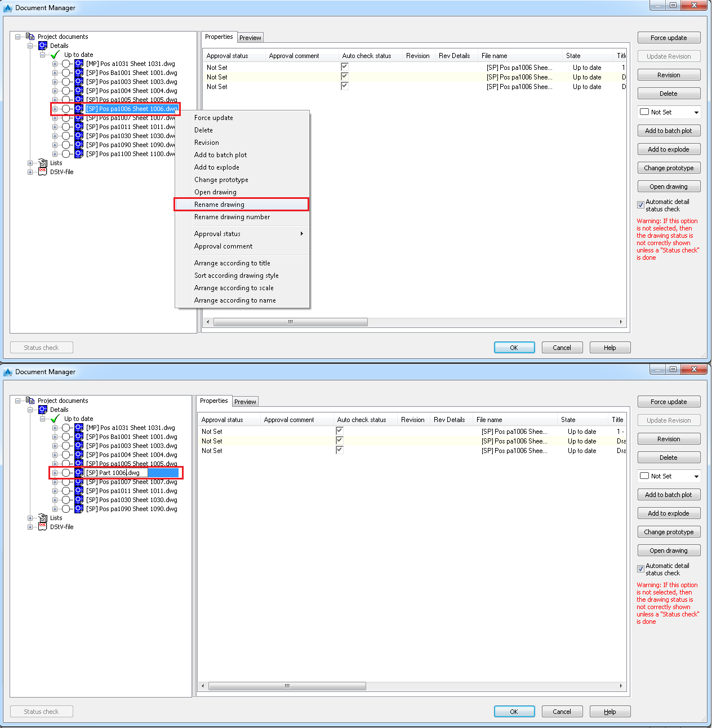Toggle third row Auto check status, upper window
712x728 pixels.
click(x=344, y=86)
